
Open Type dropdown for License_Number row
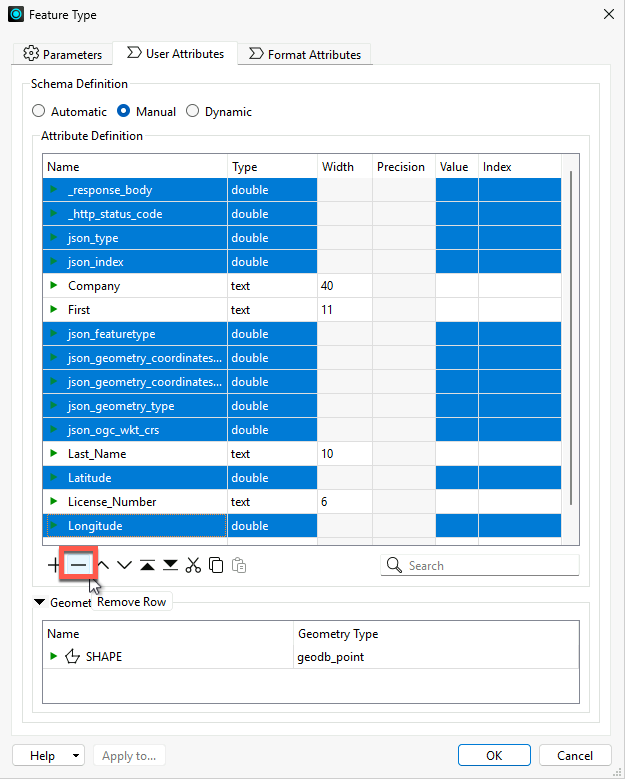click(x=272, y=502)
